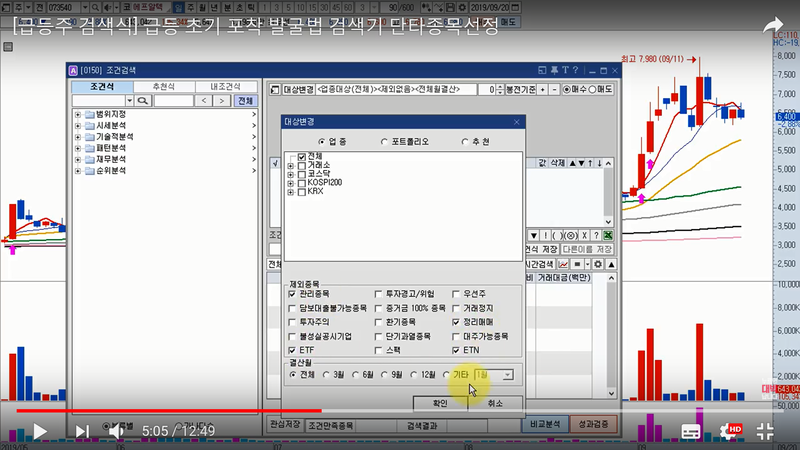Click the 관심저장 button
This screenshot has height=450, width=800.
coord(285,425)
